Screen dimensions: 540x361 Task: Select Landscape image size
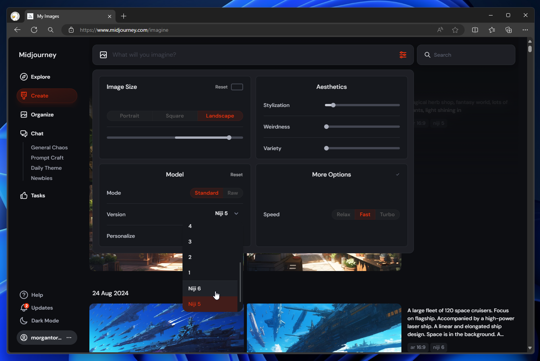[x=220, y=116]
